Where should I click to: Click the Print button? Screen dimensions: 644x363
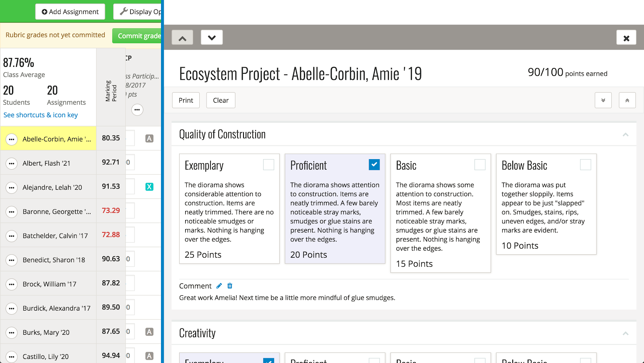click(x=186, y=100)
